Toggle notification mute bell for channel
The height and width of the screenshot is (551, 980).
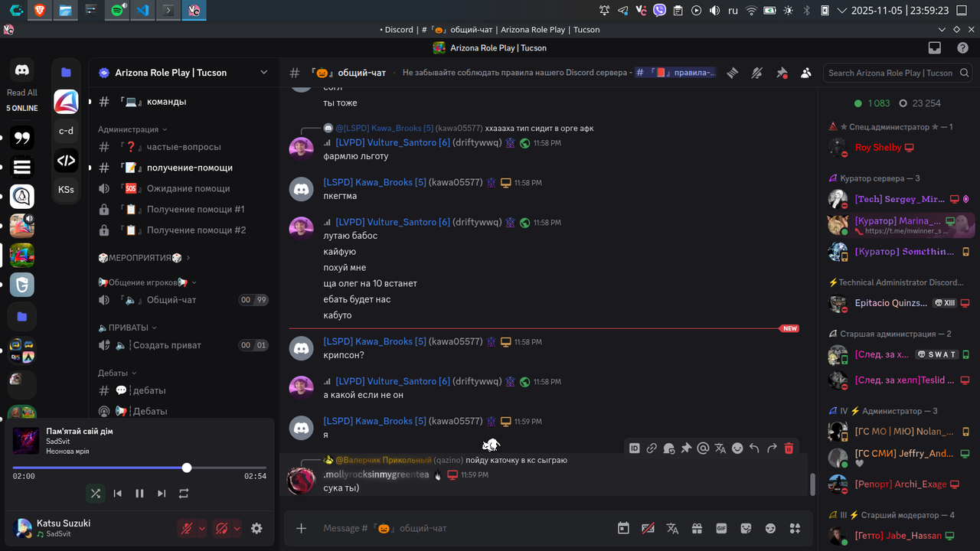tap(757, 73)
